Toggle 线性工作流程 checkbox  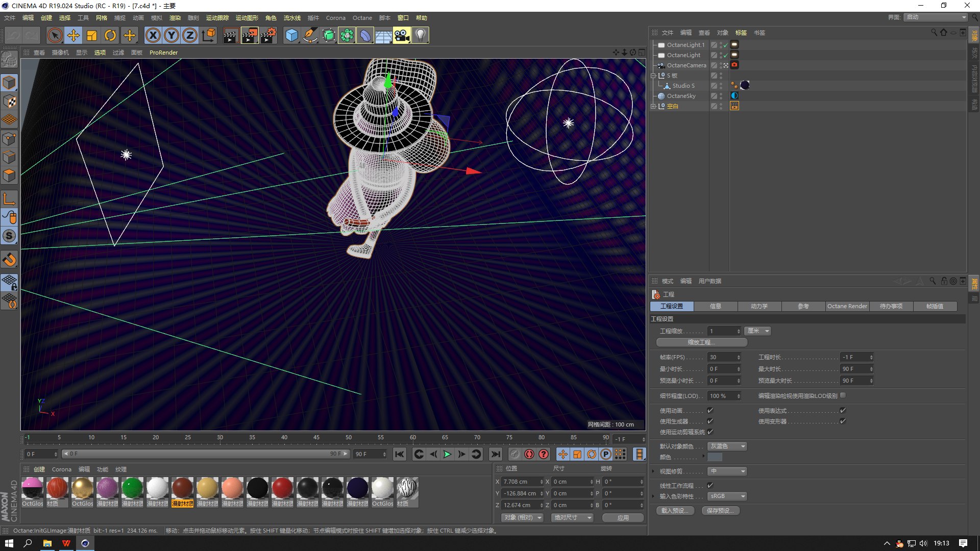coord(710,486)
